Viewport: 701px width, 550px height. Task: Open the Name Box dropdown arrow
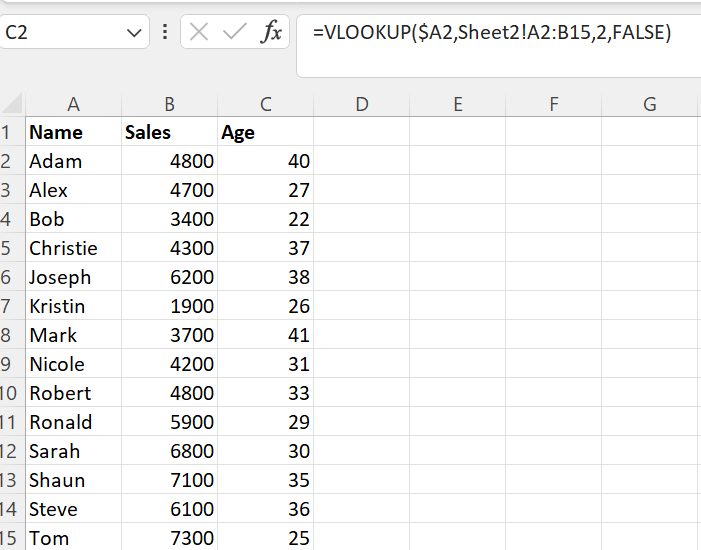pyautogui.click(x=134, y=33)
